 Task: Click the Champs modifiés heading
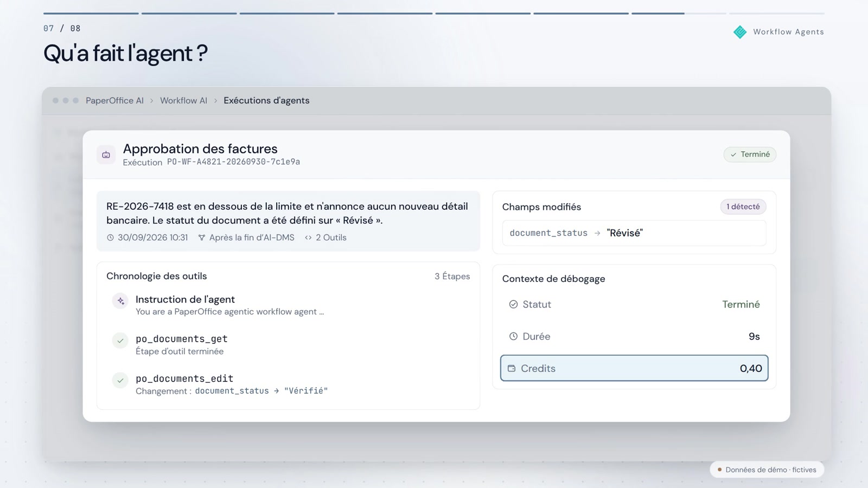(541, 207)
